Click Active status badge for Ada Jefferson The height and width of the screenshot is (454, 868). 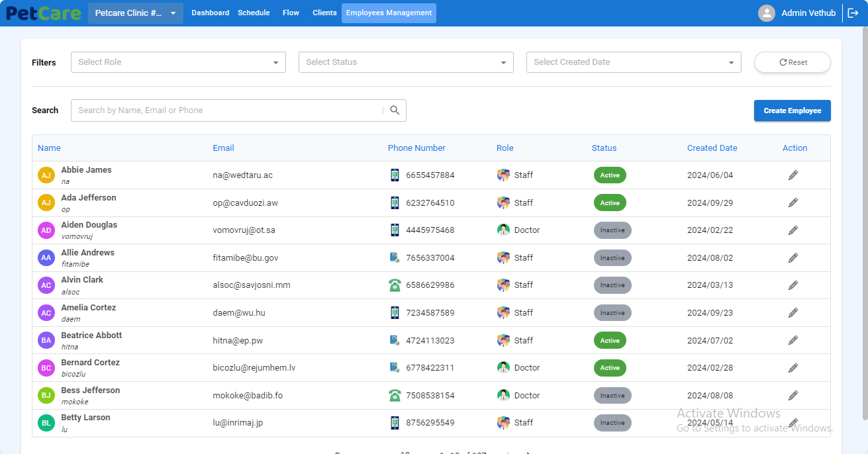[x=609, y=203]
